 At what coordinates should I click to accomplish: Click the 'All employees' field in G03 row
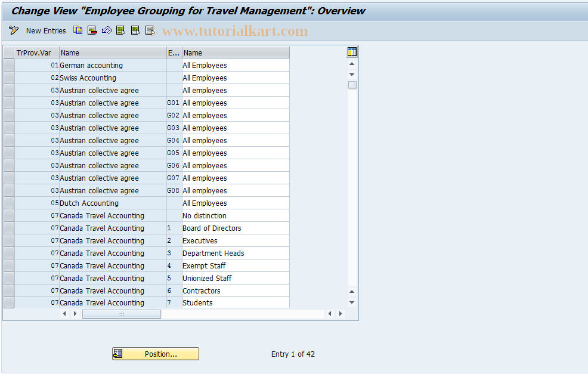click(x=236, y=128)
